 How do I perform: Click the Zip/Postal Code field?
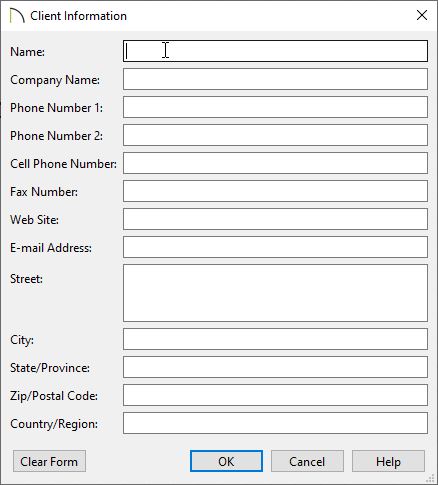point(275,395)
